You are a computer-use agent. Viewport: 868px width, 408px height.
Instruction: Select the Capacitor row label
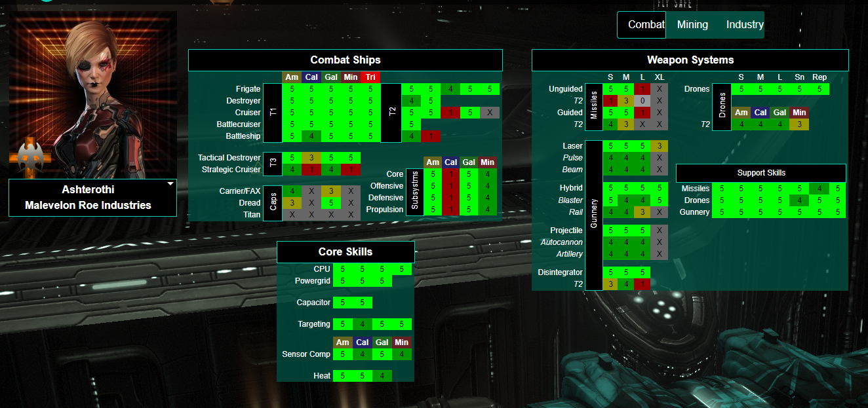coord(313,303)
